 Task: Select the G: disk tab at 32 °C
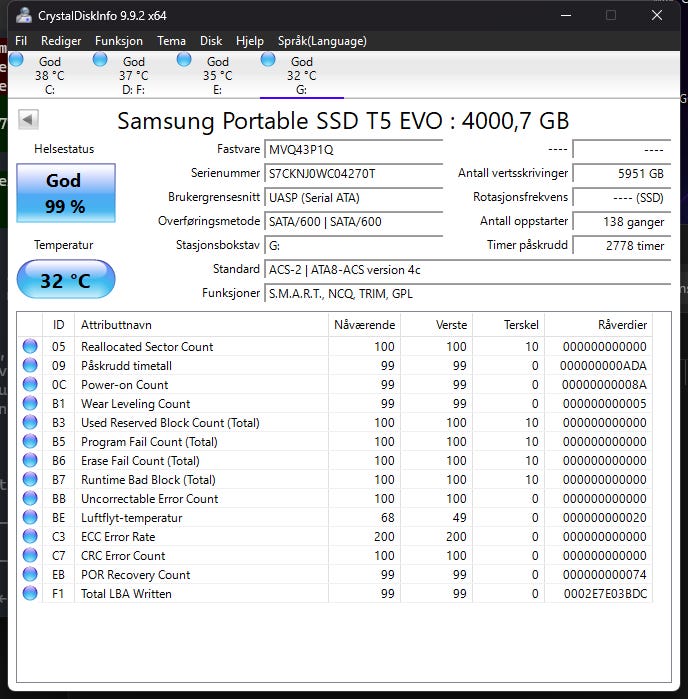[x=301, y=75]
